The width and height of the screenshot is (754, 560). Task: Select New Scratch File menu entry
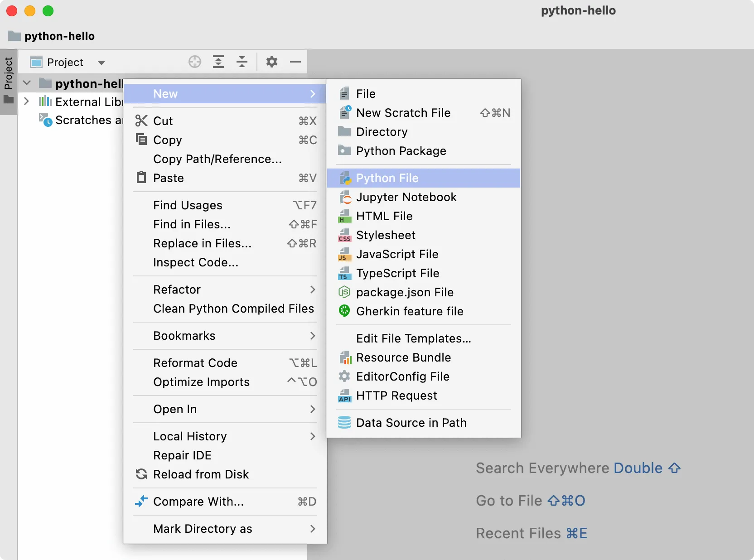point(403,113)
